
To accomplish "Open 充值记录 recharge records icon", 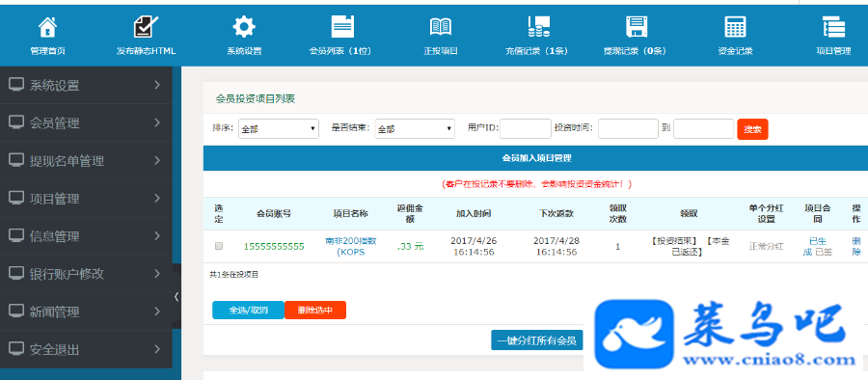I will 538,27.
